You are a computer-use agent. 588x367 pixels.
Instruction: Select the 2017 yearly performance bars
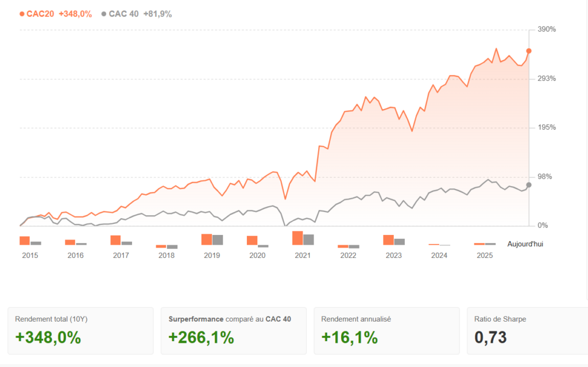point(121,240)
